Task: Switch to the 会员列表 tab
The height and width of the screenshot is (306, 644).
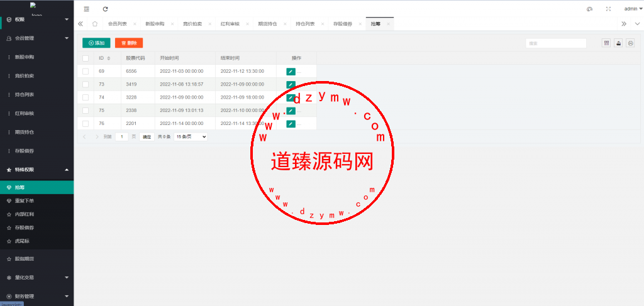Action: [x=118, y=24]
